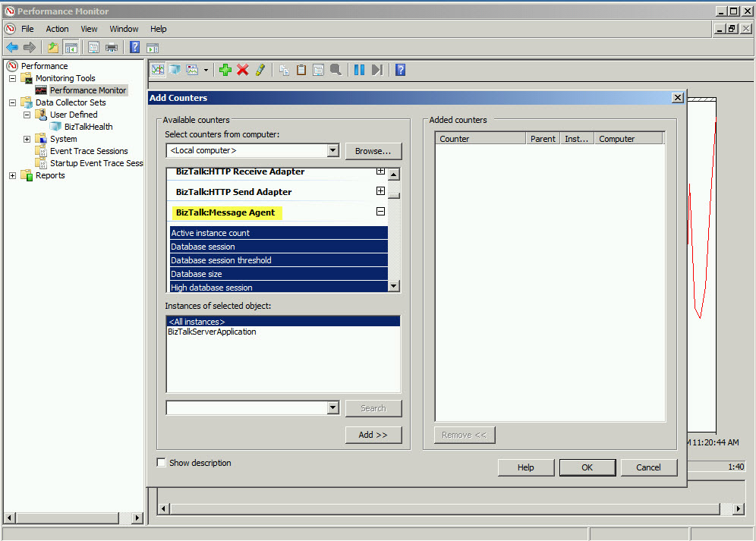Select <All instances> in the instances list
The width and height of the screenshot is (756, 541).
tap(283, 322)
